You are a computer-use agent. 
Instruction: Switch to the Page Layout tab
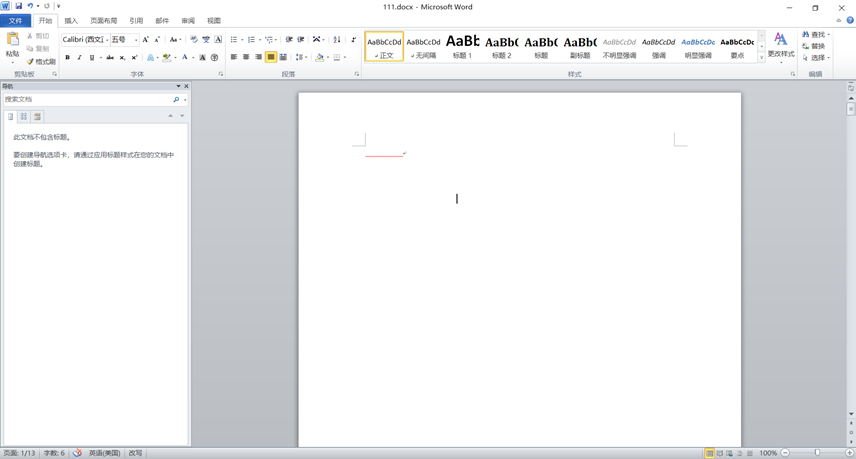point(103,21)
